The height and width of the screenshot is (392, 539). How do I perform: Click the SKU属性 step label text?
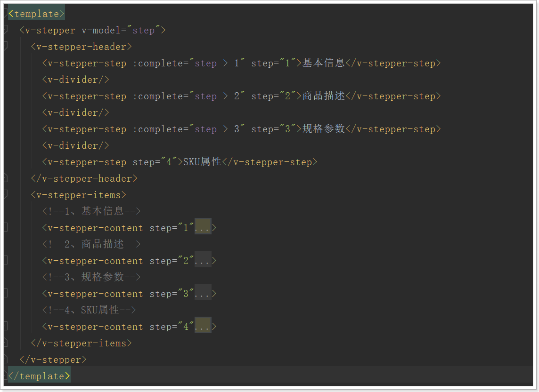coord(202,162)
